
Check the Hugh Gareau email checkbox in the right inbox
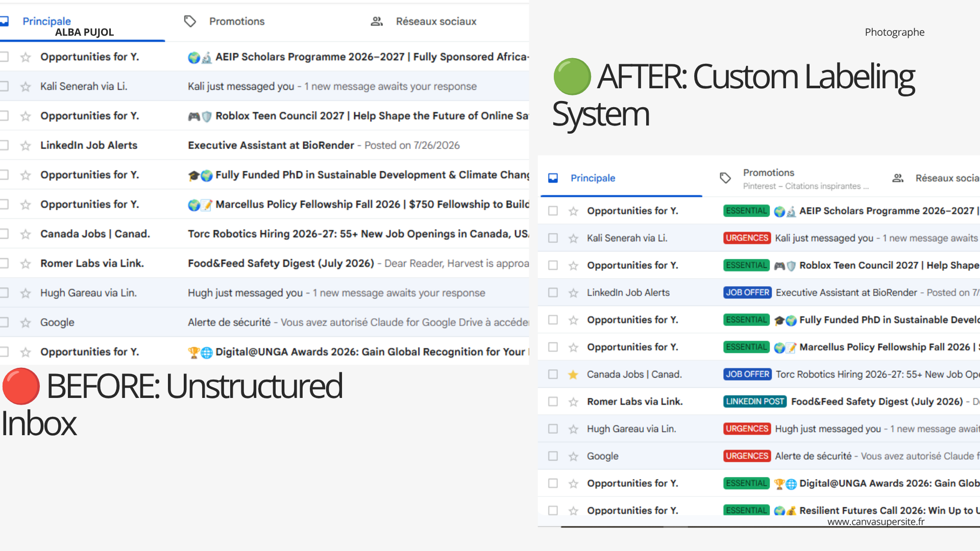point(553,429)
